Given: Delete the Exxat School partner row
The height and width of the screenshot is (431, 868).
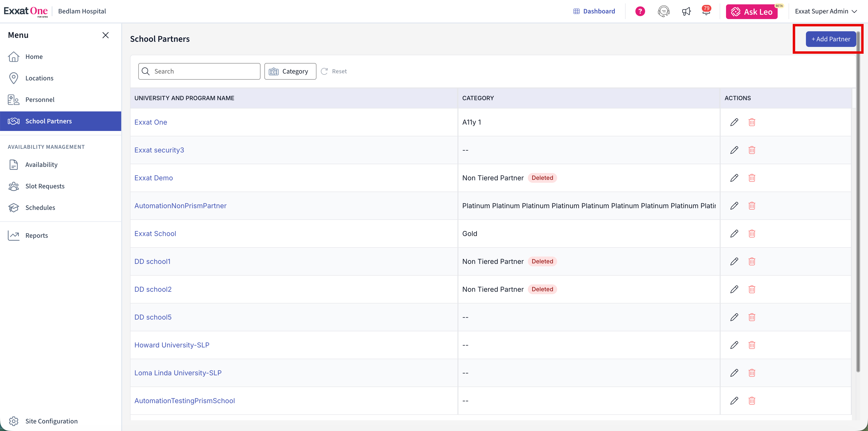Looking at the screenshot, I should pyautogui.click(x=752, y=234).
